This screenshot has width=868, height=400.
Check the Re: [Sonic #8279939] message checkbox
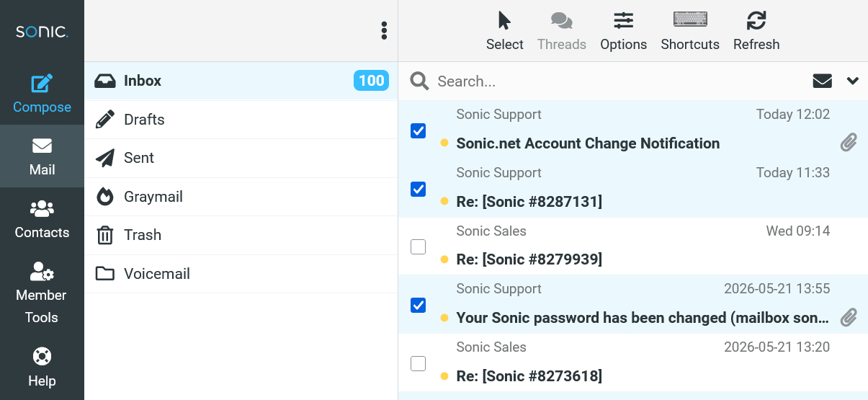point(418,247)
